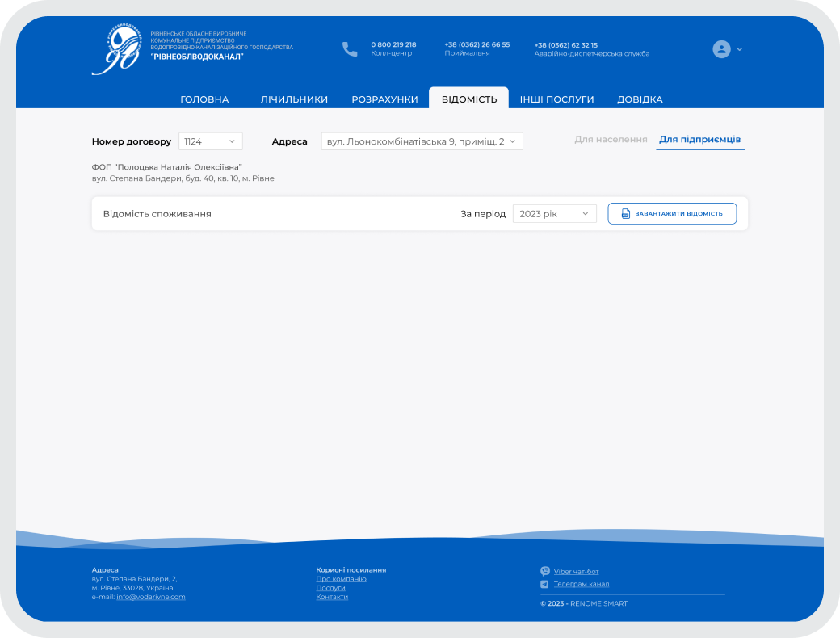Go to the ДОВІДКА tab

coord(640,99)
